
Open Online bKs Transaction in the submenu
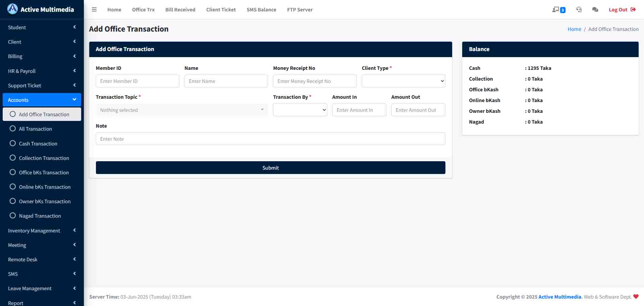(42, 187)
